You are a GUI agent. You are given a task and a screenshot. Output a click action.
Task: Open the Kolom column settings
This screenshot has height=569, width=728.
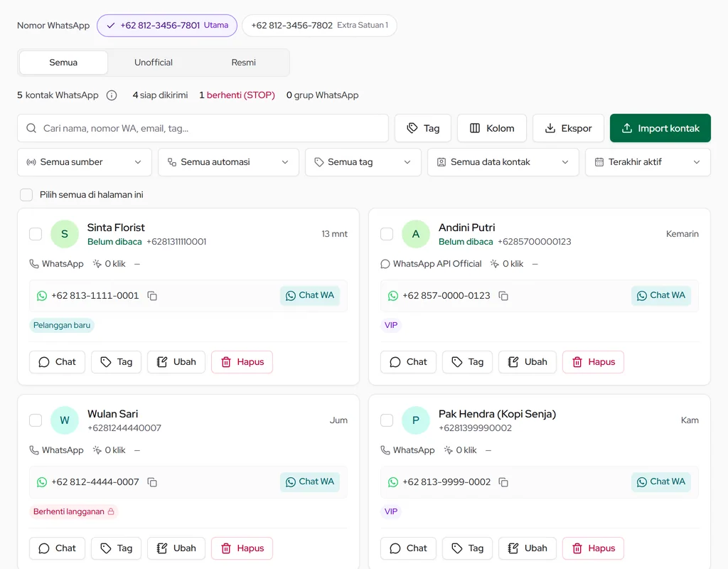pyautogui.click(x=492, y=128)
